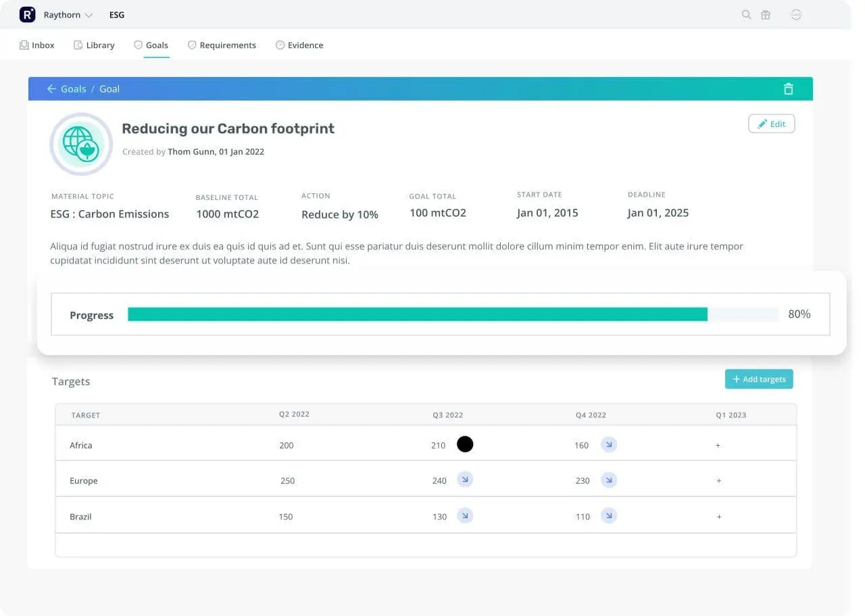The width and height of the screenshot is (865, 616).
Task: Click the Raythorn logo icon
Action: [27, 14]
